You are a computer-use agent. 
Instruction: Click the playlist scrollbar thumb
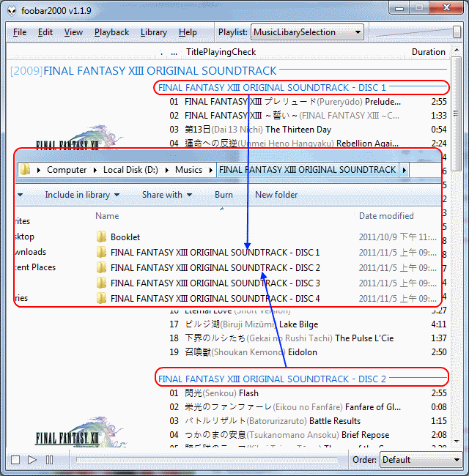tap(456, 114)
